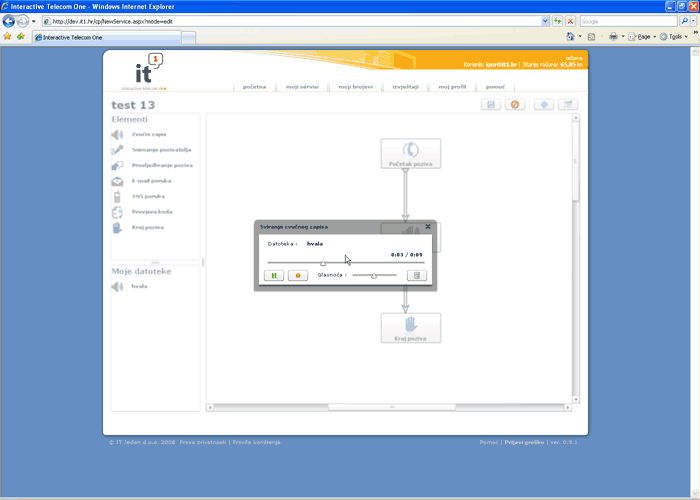Open the browser Page dropdown menu

(645, 36)
